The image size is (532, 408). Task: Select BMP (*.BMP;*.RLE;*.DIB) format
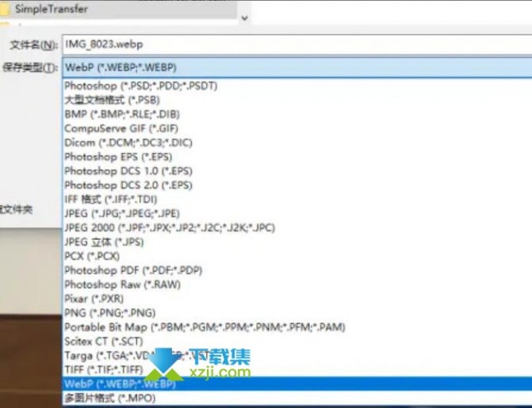coord(298,115)
